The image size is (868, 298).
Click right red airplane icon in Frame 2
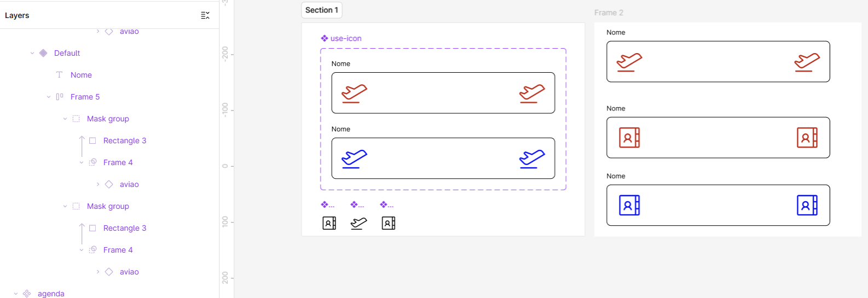(x=807, y=62)
